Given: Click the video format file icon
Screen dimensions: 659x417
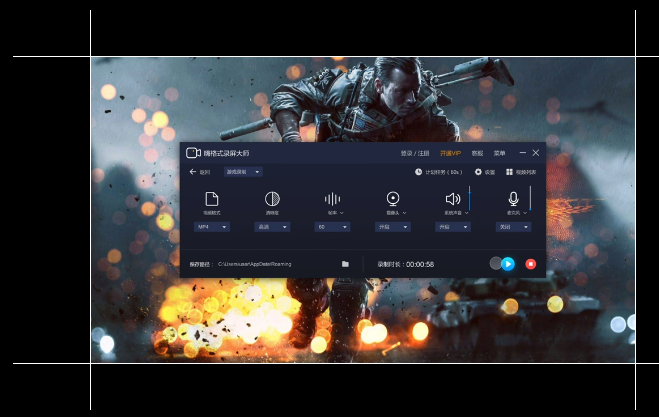Looking at the screenshot, I should pos(211,199).
